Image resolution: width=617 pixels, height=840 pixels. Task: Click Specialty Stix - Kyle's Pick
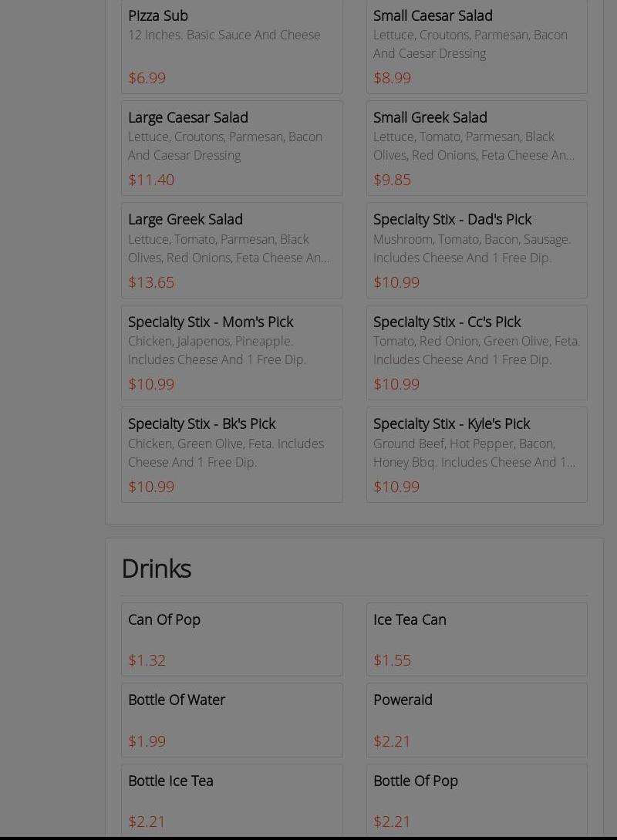coord(477,454)
